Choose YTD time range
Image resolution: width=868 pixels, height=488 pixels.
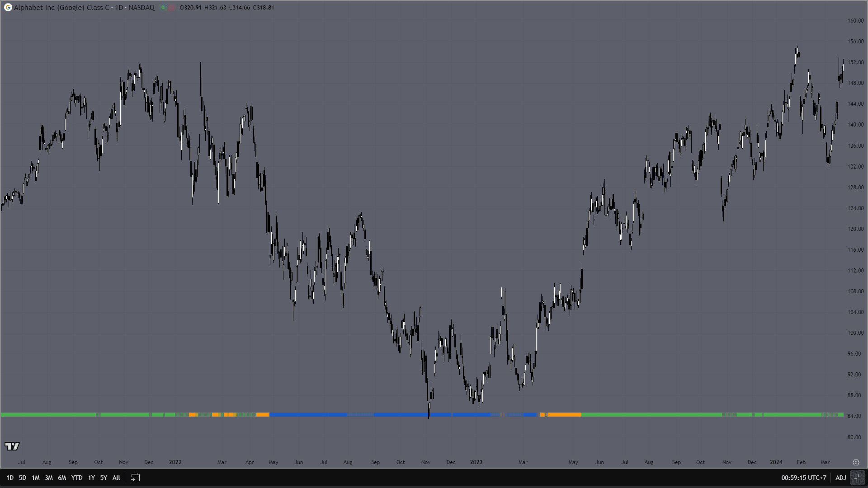coord(77,478)
